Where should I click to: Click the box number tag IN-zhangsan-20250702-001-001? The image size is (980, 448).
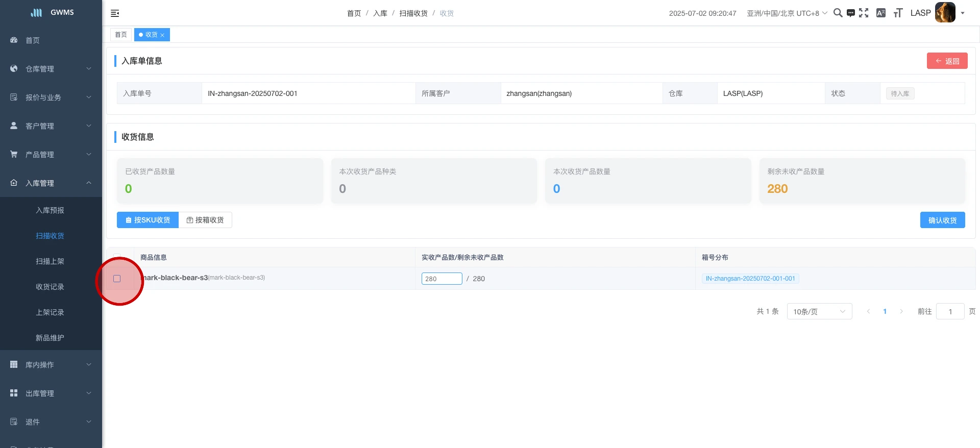pos(750,279)
